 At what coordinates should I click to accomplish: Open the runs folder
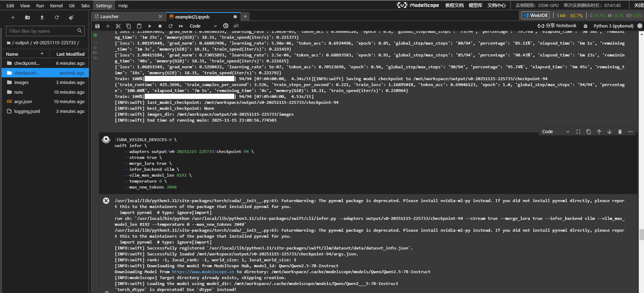45,92
